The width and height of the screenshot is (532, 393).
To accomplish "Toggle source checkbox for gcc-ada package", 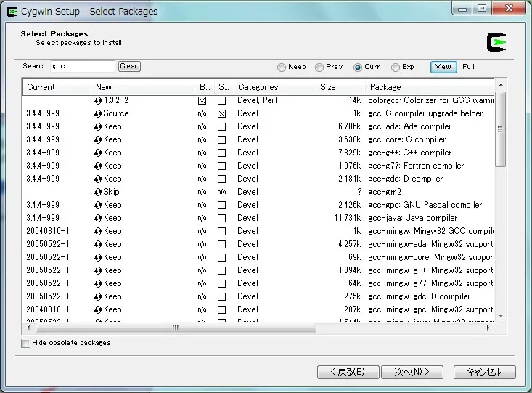I will (221, 126).
